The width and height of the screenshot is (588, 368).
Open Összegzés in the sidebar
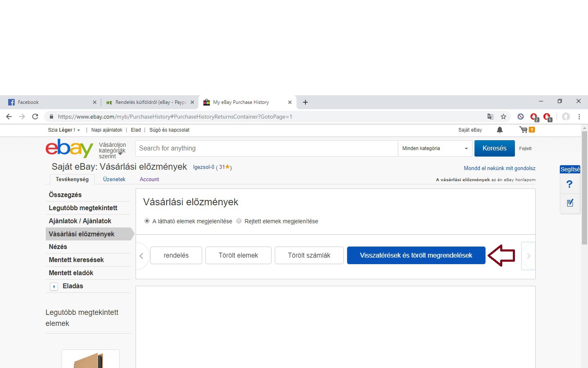tap(65, 195)
